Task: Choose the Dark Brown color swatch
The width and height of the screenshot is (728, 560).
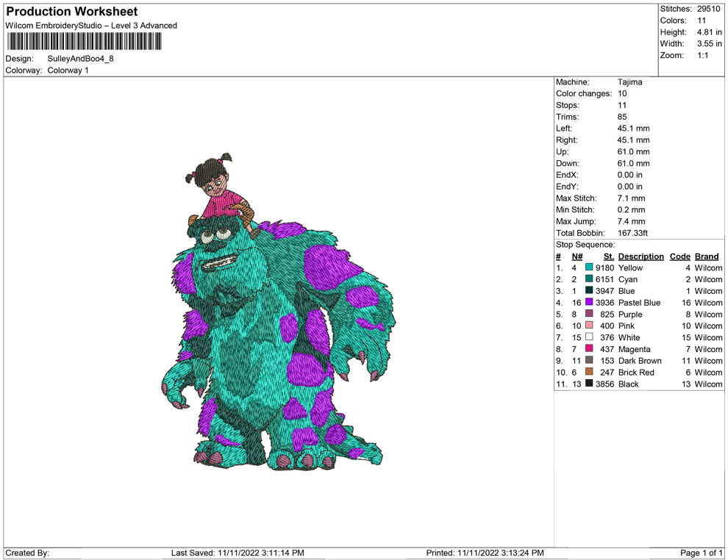Action: click(x=589, y=361)
